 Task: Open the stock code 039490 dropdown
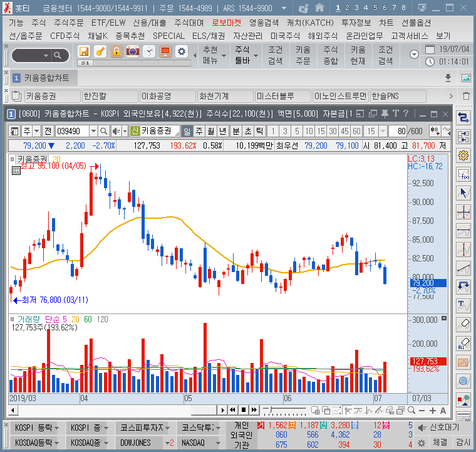(x=93, y=131)
